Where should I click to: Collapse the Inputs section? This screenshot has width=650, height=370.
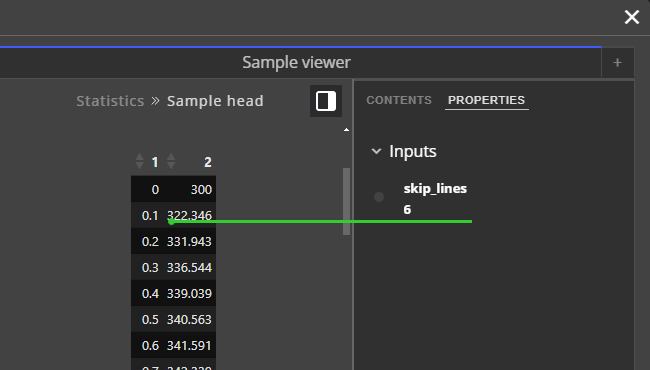376,151
